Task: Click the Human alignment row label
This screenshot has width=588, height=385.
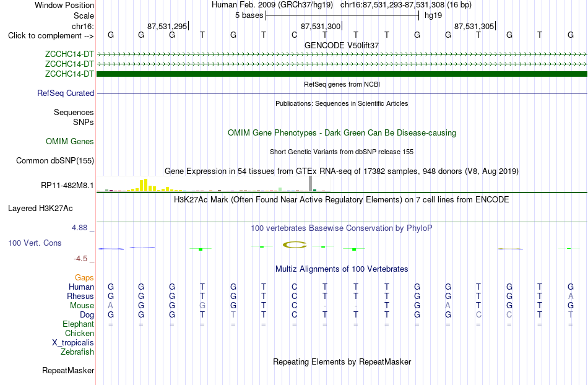Action: [x=81, y=287]
